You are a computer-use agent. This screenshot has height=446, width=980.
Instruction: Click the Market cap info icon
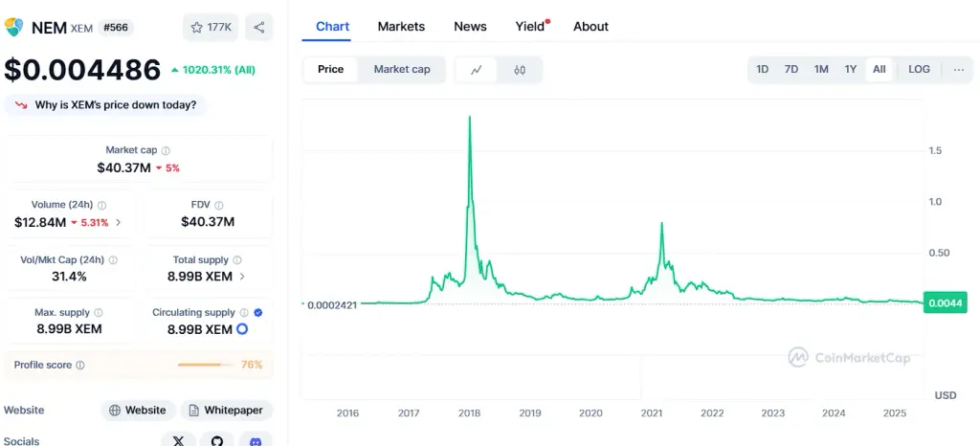(166, 150)
